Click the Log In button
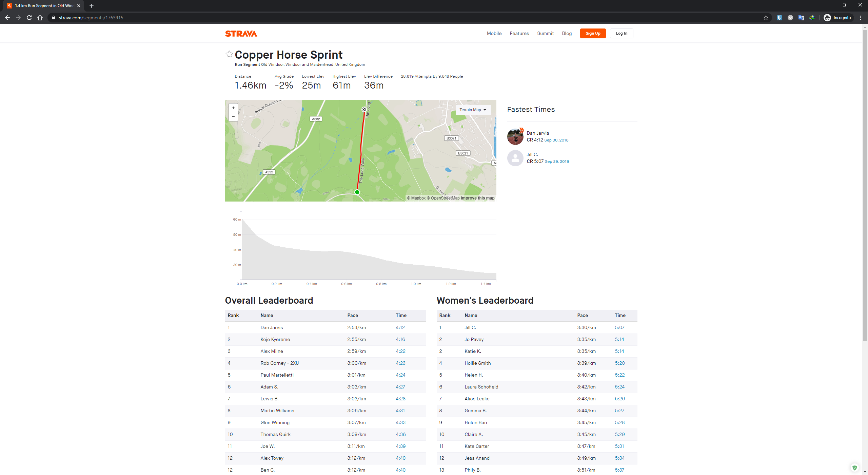The width and height of the screenshot is (868, 475). [x=621, y=33]
